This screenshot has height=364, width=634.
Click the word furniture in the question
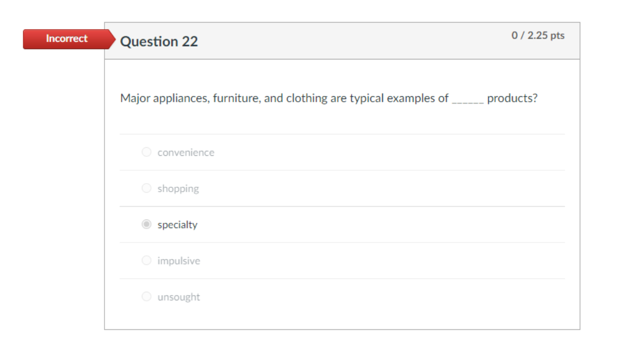point(236,98)
